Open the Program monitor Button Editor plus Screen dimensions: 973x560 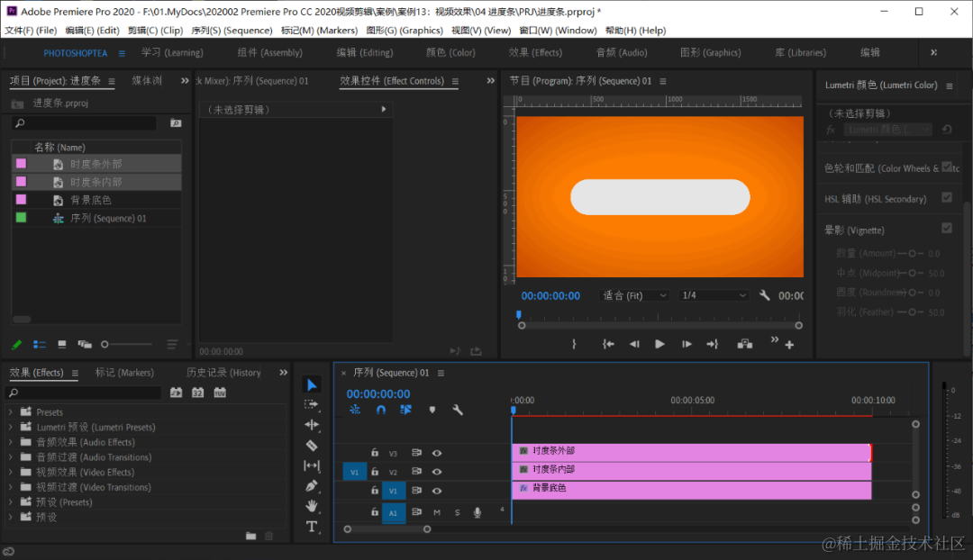tap(789, 345)
